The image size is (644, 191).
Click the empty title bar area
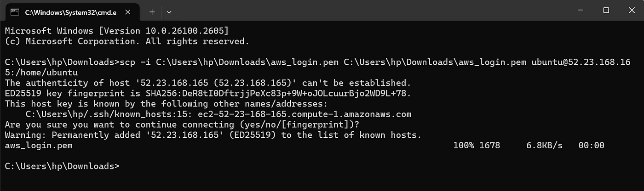point(368,11)
